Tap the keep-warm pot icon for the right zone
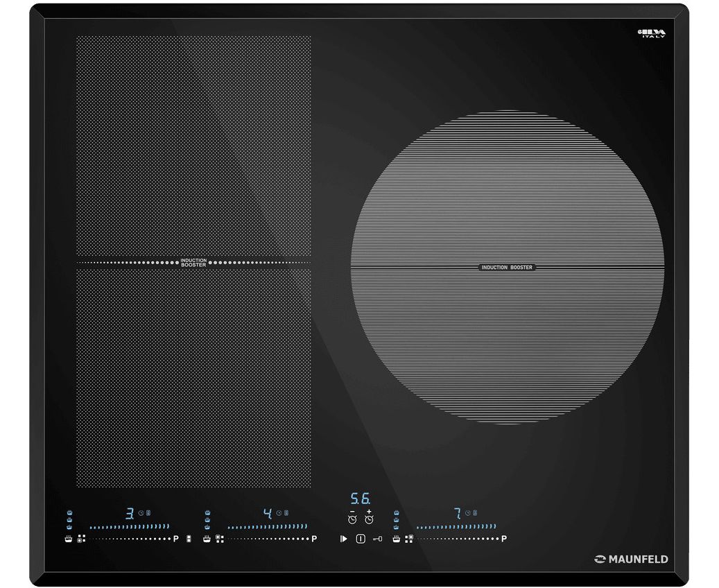719x588 pixels. tap(397, 538)
